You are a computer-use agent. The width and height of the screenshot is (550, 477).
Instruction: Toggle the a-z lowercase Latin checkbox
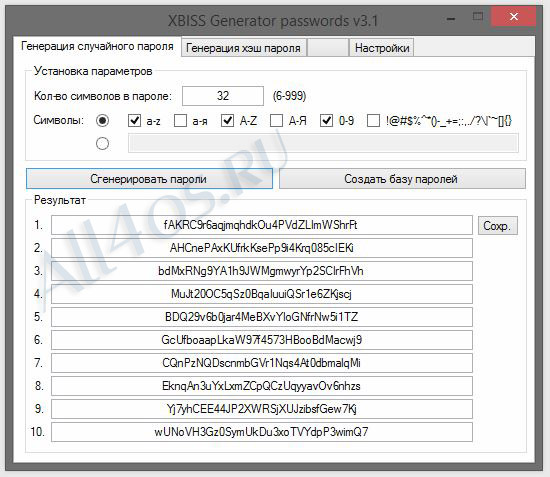point(135,121)
